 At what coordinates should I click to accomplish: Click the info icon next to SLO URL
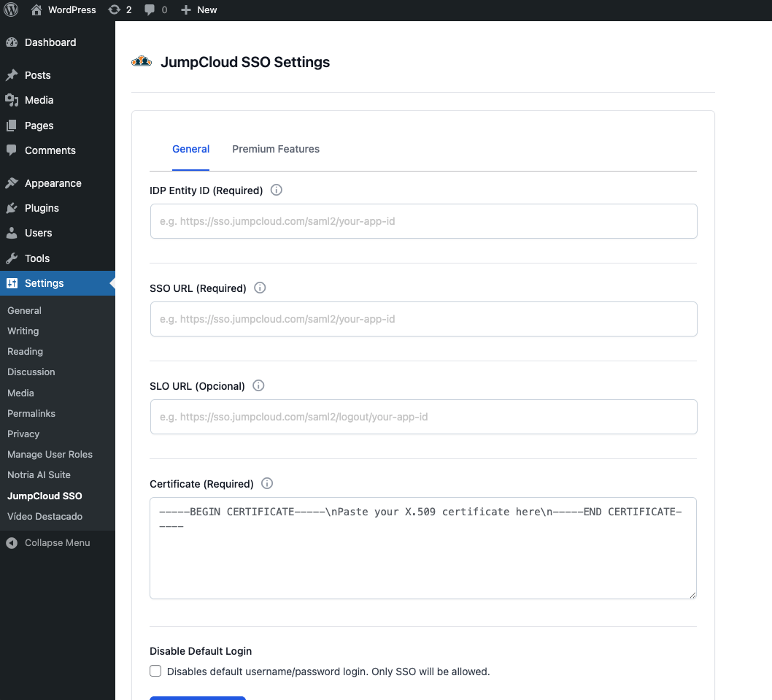click(258, 385)
